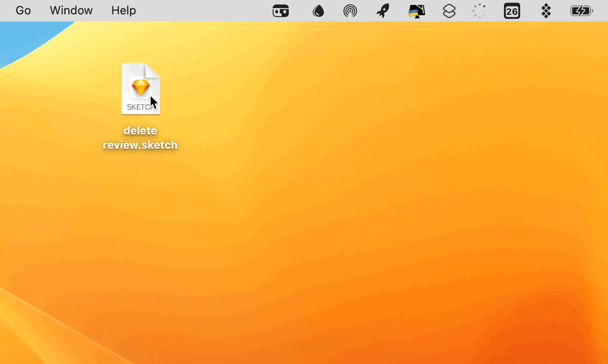
Task: Select the delete review.sketch file icon
Action: pos(141,89)
